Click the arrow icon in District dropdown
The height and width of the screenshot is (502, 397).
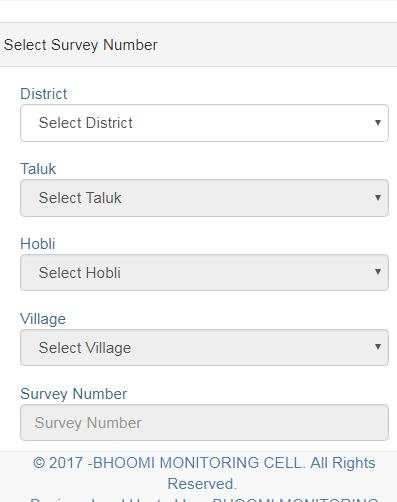(378, 123)
